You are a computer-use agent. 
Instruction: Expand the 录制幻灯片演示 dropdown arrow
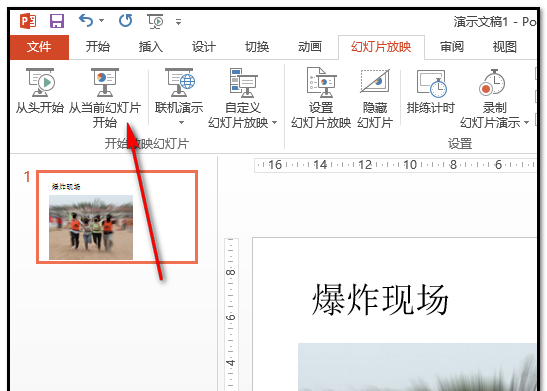pyautogui.click(x=527, y=123)
